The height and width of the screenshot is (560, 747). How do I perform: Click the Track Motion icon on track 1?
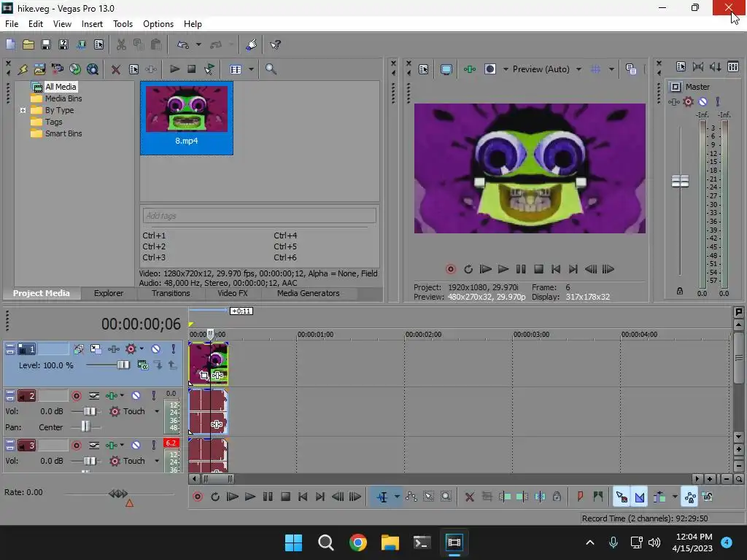(x=96, y=349)
